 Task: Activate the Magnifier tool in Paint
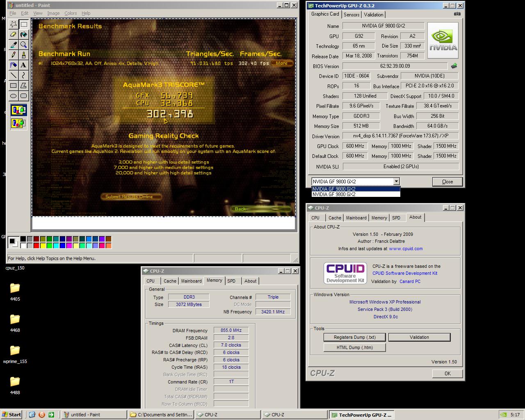(24, 45)
